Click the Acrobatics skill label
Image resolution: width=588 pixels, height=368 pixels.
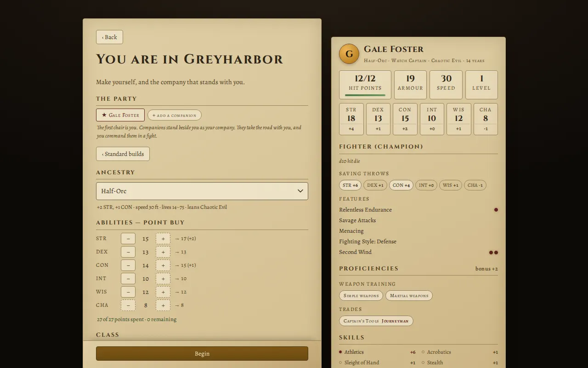439,352
